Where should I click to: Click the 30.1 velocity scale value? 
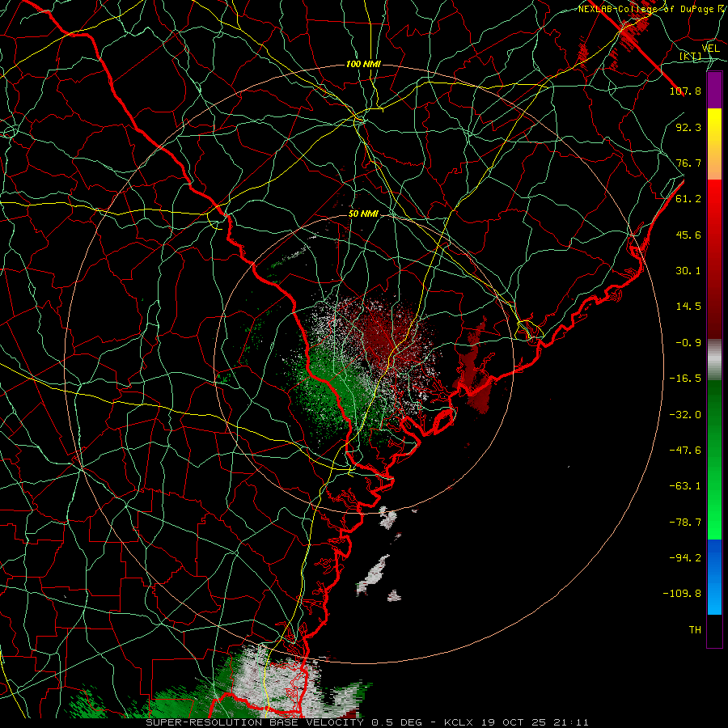pos(688,271)
